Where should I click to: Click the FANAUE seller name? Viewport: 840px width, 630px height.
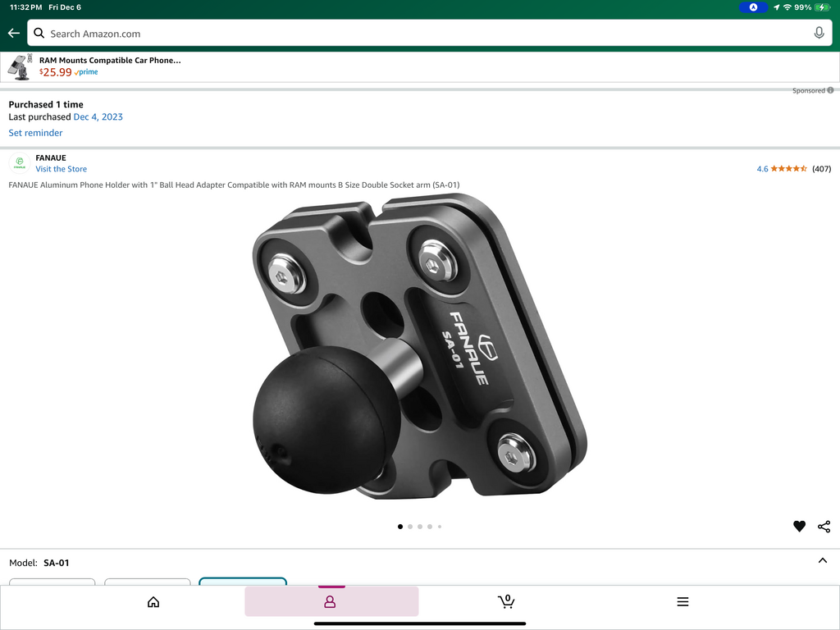(x=51, y=157)
